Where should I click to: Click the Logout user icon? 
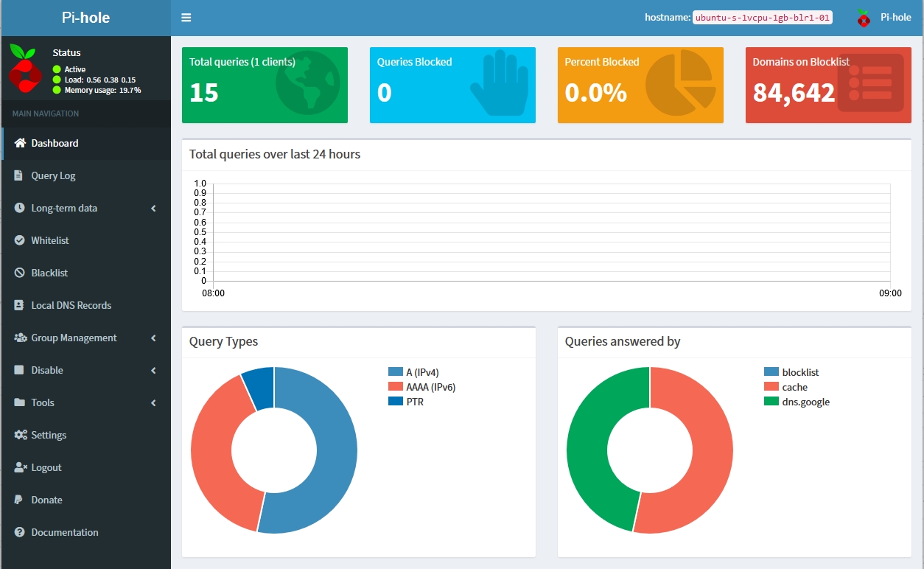point(21,467)
